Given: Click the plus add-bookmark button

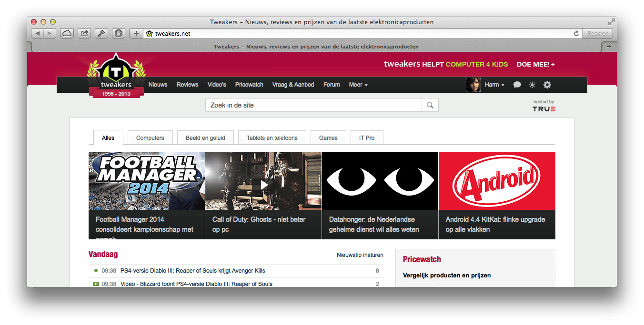Looking at the screenshot, I should 136,33.
